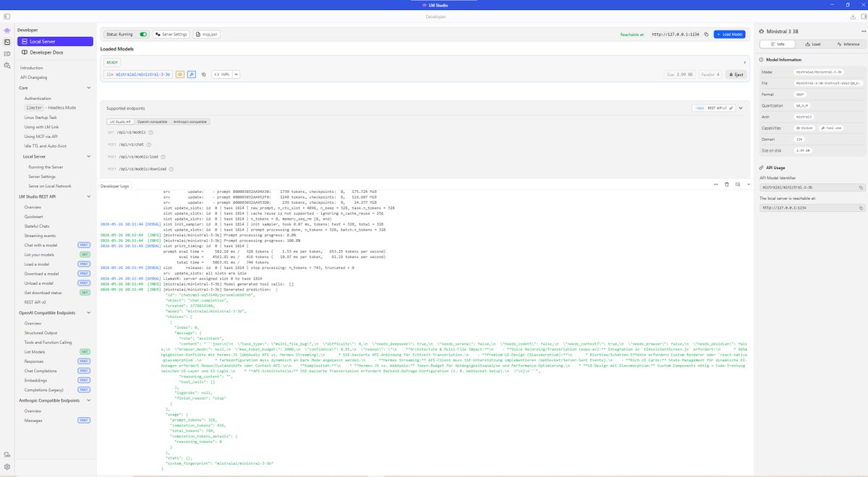
Task: Select Local Server in the Developer sidebar
Action: (55, 41)
